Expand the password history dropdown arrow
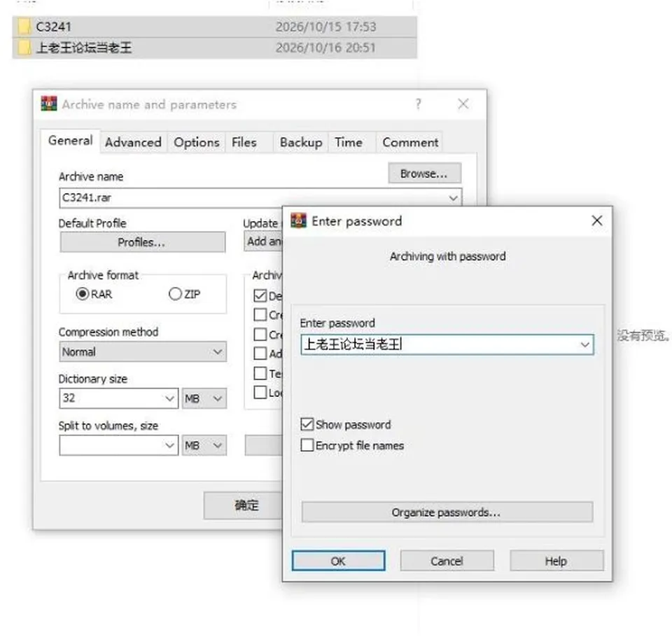 [584, 344]
